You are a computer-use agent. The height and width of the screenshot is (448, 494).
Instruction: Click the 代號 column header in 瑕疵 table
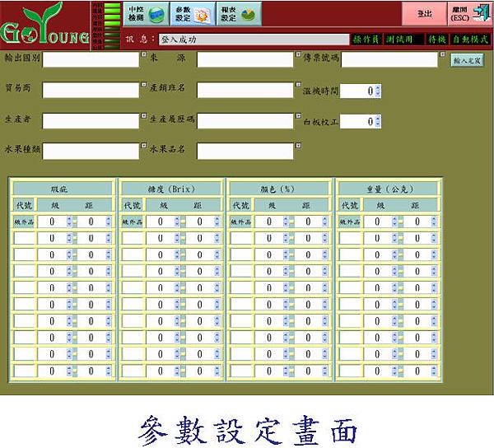[x=24, y=205]
